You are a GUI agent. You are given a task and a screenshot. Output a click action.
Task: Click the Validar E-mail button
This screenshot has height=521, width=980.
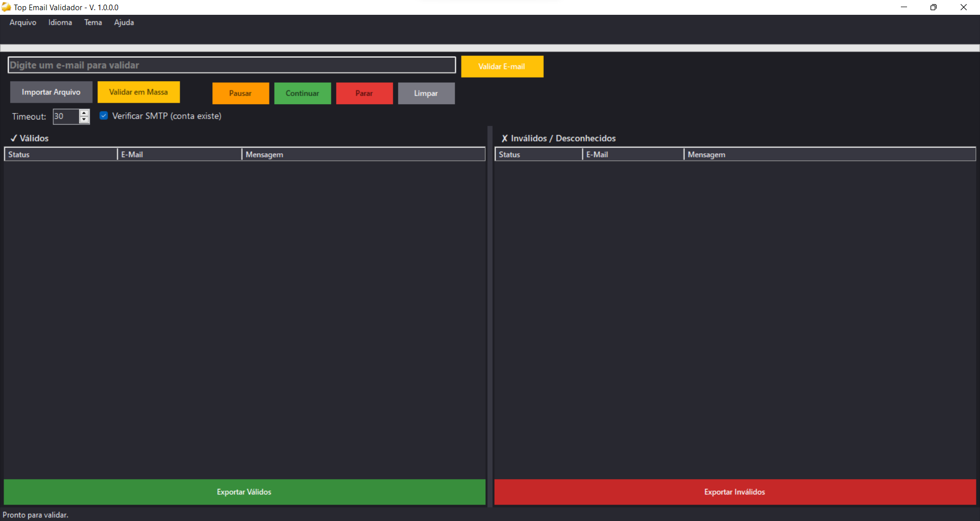[502, 66]
